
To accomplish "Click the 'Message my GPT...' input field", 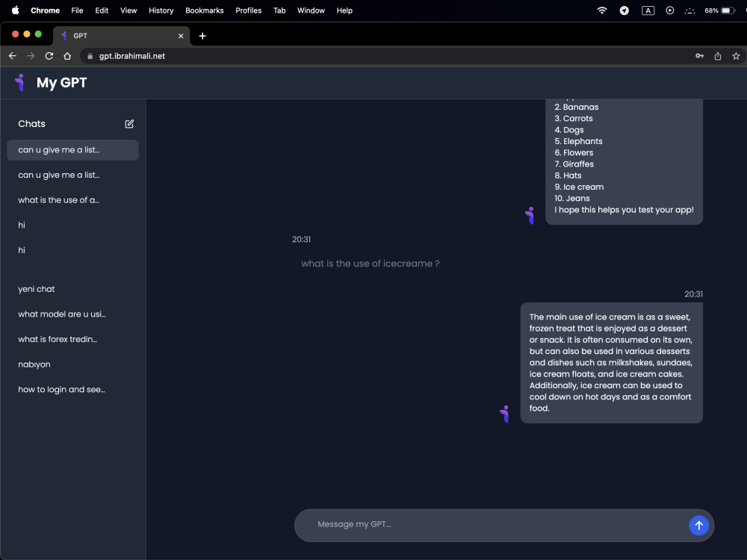I will pos(448,524).
